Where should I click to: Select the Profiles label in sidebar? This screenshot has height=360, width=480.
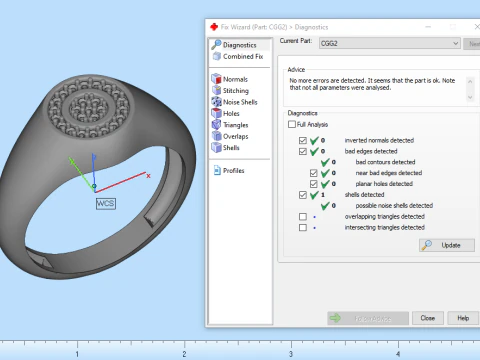click(x=234, y=171)
